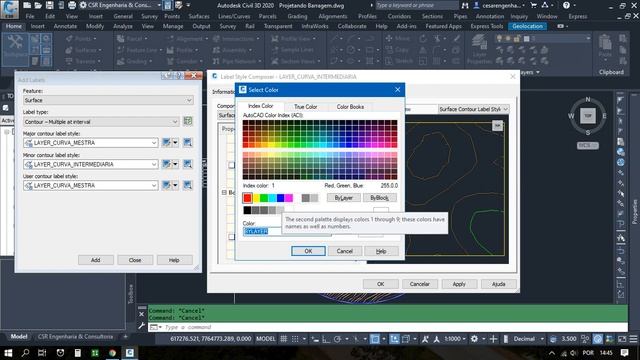
Task: Open User contour label style dropdown
Action: 91,185
